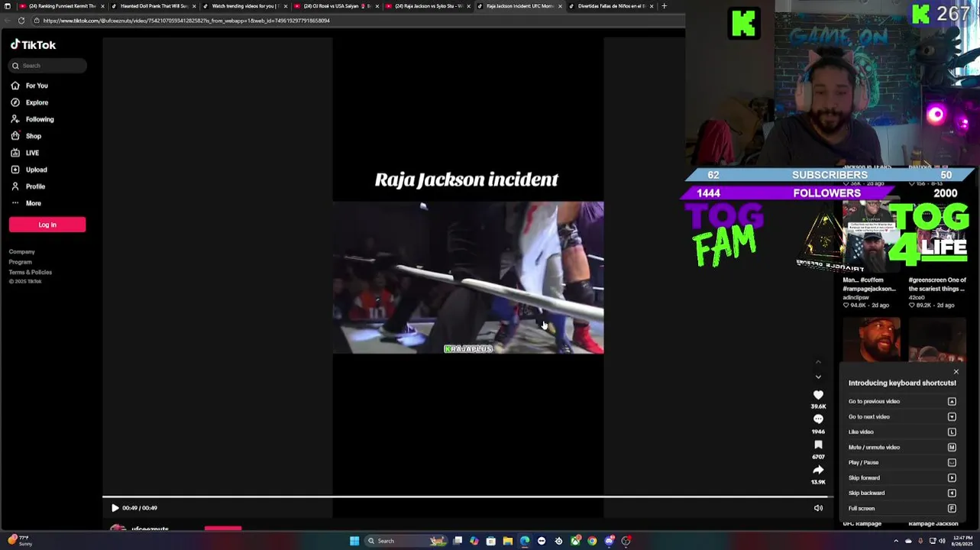This screenshot has height=550, width=980.
Task: Open Google Chrome from the taskbar
Action: coord(592,541)
